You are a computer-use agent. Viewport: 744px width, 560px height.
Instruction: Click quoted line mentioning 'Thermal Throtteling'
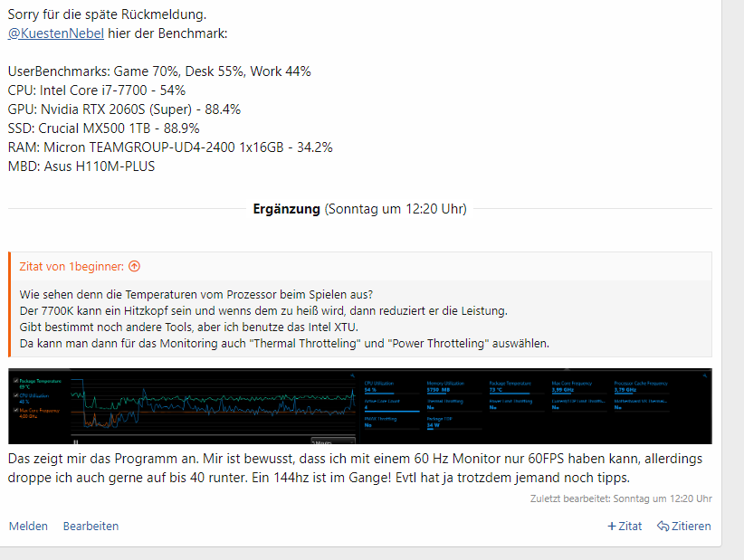tap(284, 343)
